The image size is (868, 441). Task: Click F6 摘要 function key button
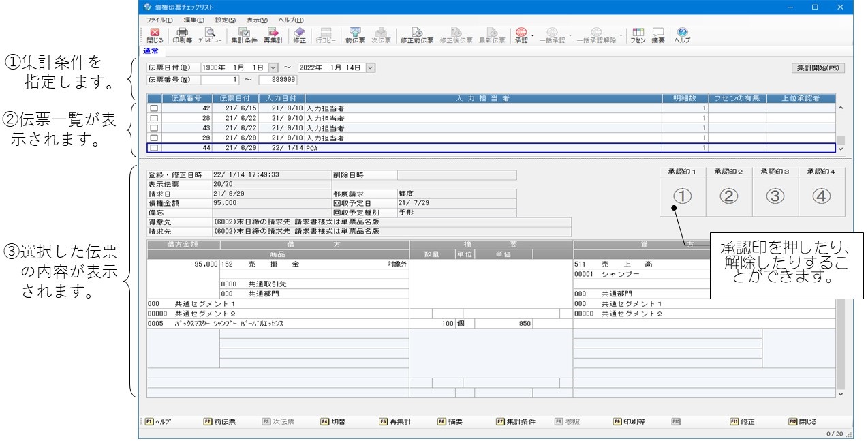tap(451, 422)
